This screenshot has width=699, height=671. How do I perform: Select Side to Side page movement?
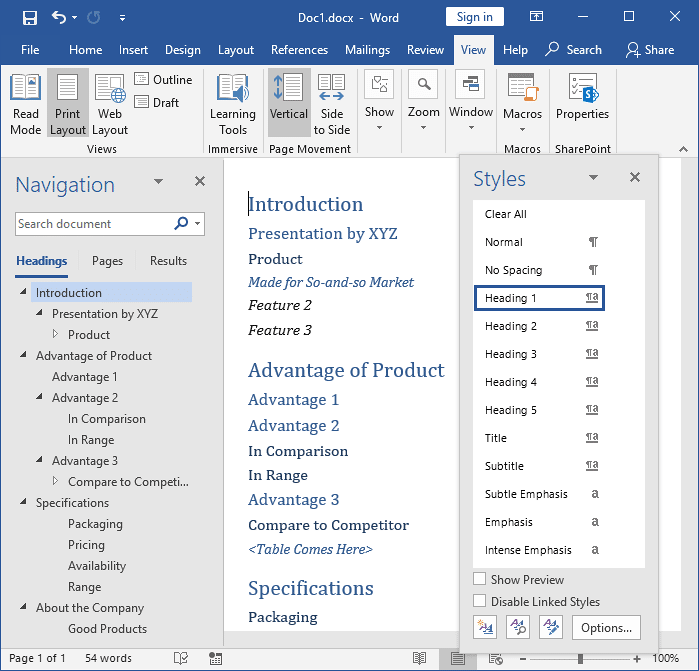click(332, 103)
